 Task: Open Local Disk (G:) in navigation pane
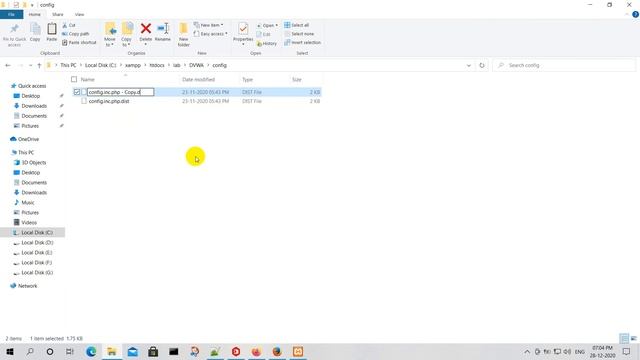(x=33, y=273)
